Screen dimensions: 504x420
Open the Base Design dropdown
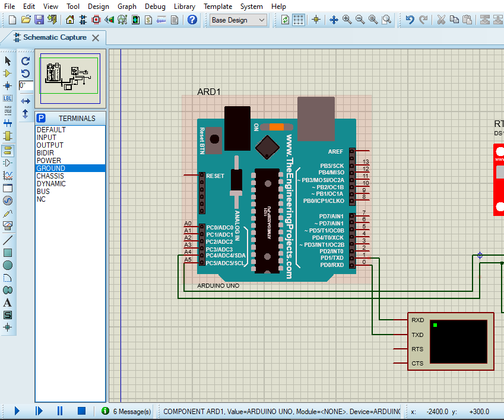point(236,20)
